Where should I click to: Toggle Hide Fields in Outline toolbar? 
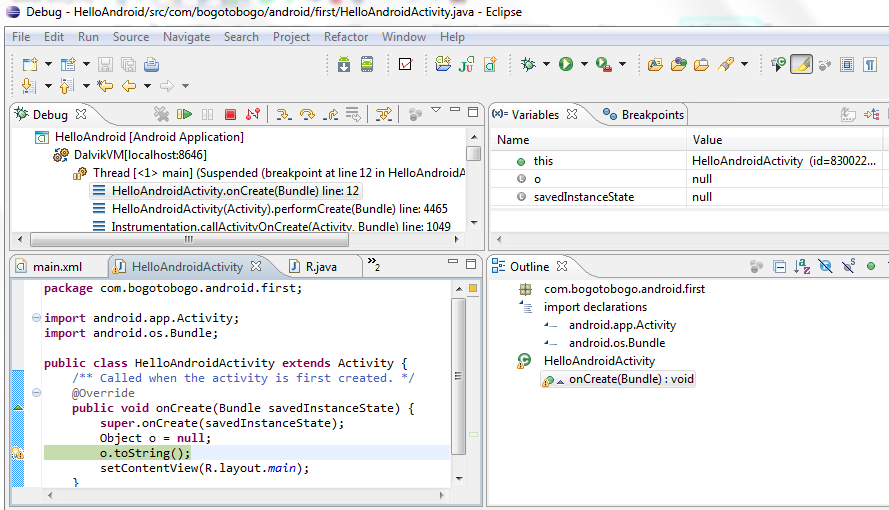(826, 266)
